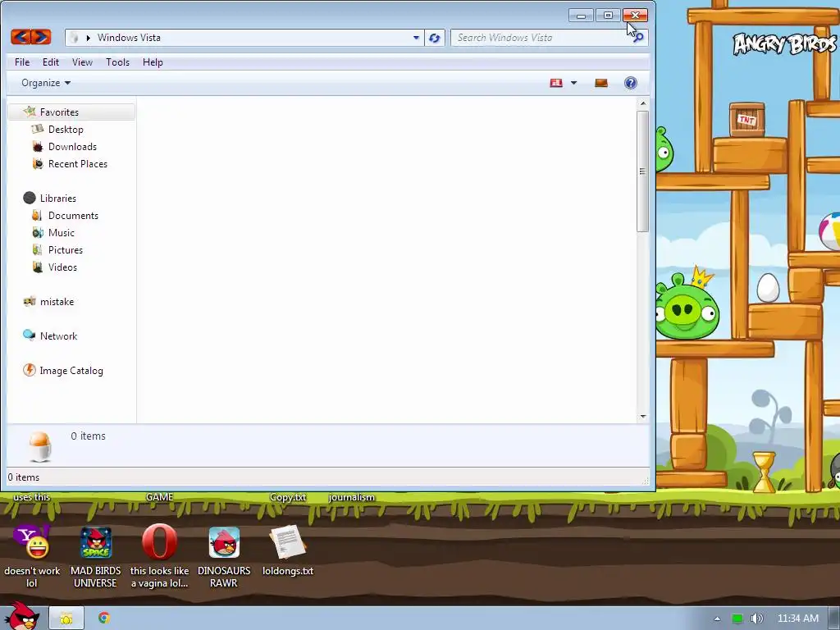
Task: Open the Help menu
Action: (153, 62)
